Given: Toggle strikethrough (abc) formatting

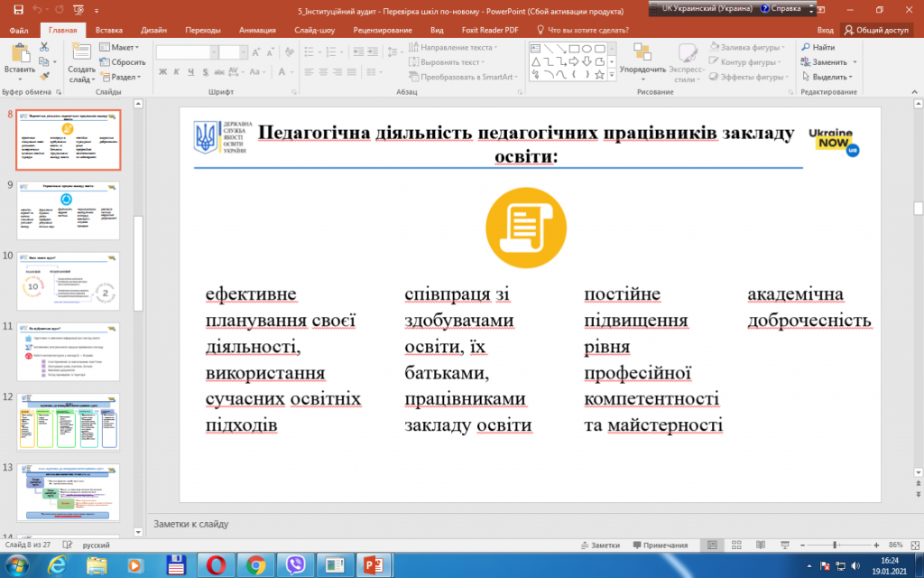Looking at the screenshot, I should 219,72.
